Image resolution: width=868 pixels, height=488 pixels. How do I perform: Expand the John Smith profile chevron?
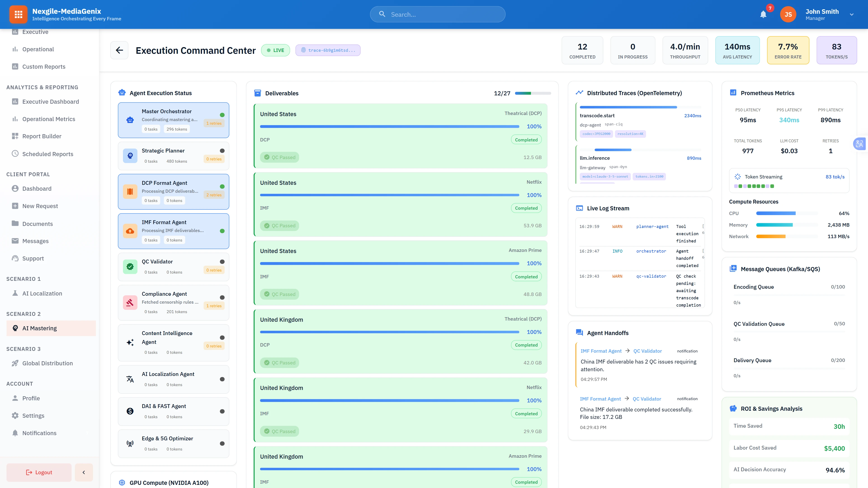click(852, 14)
